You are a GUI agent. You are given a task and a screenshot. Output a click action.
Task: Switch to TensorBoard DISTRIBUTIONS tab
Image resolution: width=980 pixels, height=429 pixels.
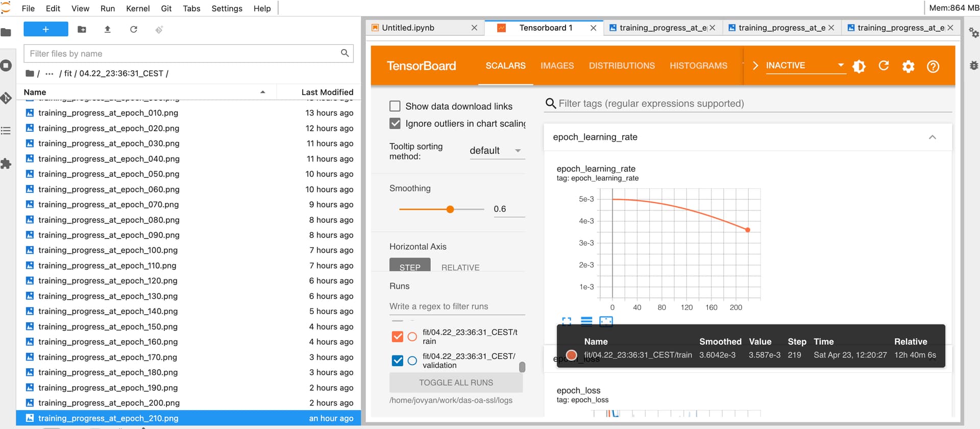(x=622, y=66)
